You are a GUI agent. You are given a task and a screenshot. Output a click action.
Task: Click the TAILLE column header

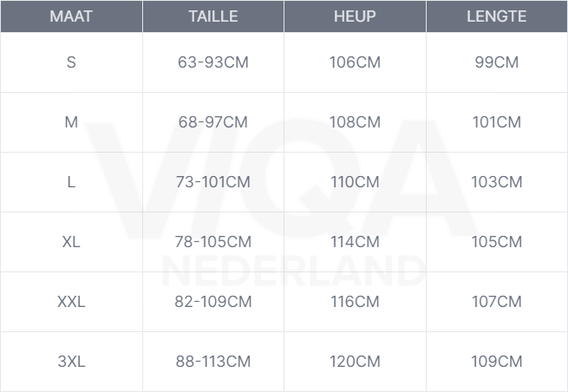point(213,16)
